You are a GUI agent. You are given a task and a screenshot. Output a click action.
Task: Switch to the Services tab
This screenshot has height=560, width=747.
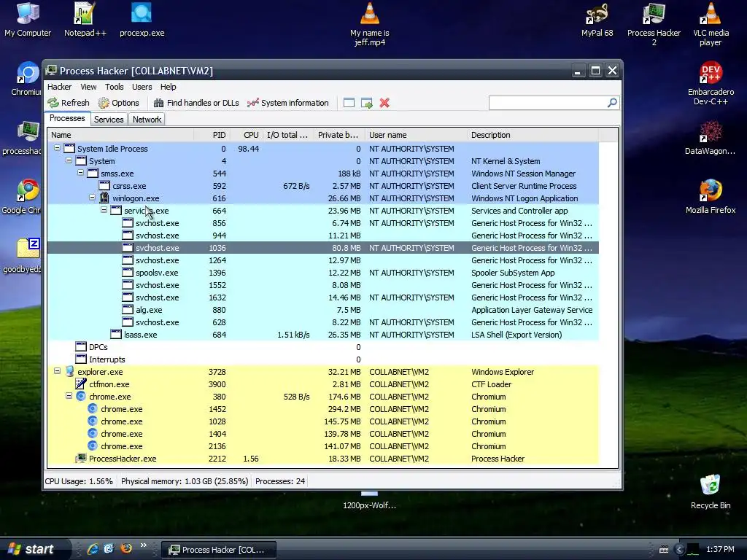point(109,120)
